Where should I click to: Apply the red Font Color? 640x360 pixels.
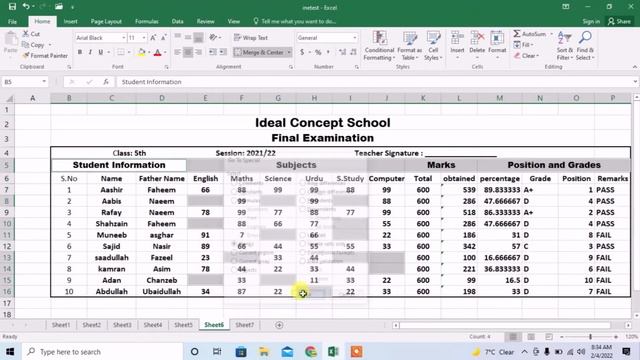pyautogui.click(x=158, y=52)
